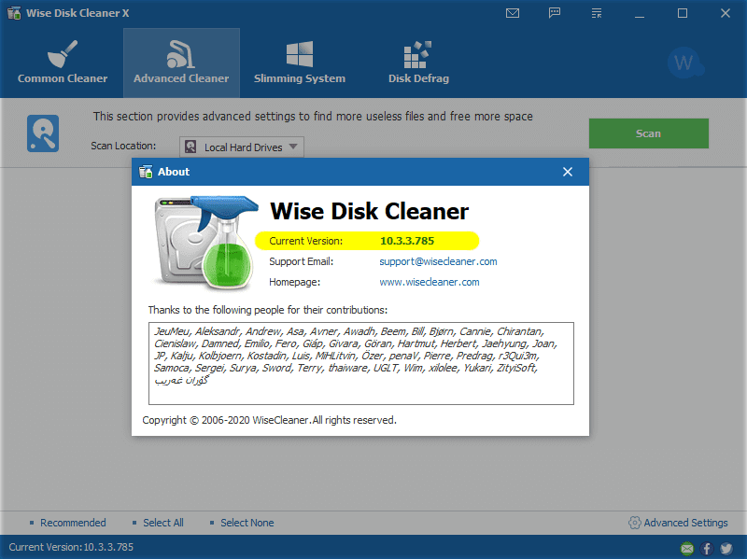Open the Twitter icon in status bar
The width and height of the screenshot is (747, 560).
[x=726, y=549]
